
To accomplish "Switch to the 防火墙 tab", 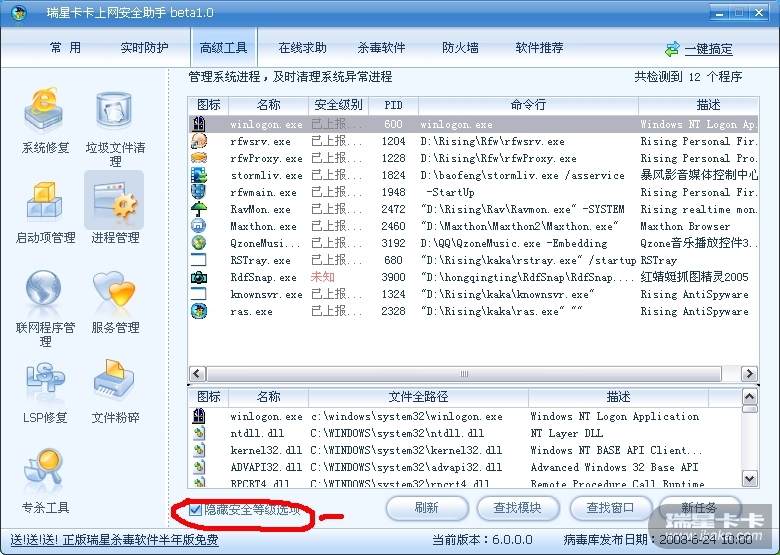I will coord(460,48).
